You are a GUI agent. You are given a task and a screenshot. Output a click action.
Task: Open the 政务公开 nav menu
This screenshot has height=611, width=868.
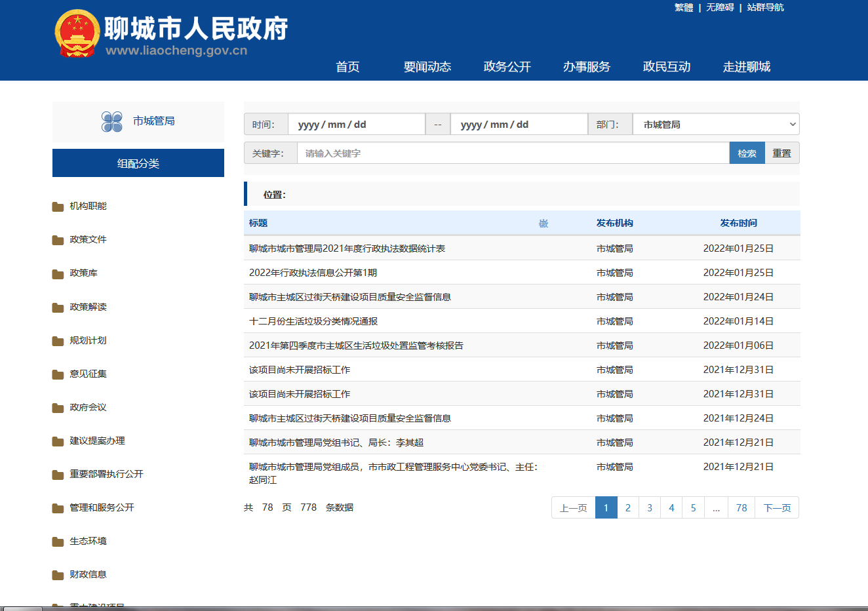tap(507, 67)
